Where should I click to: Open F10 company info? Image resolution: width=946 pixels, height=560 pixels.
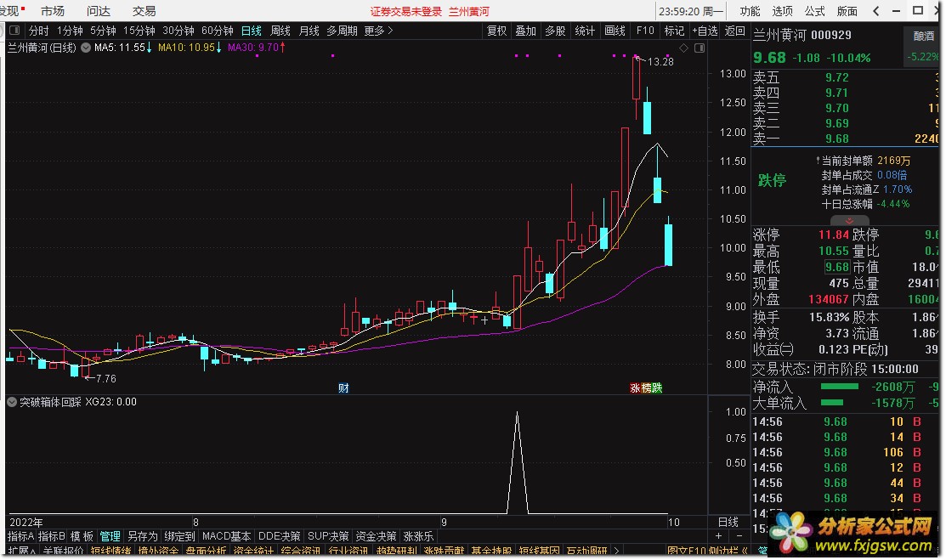[x=645, y=31]
